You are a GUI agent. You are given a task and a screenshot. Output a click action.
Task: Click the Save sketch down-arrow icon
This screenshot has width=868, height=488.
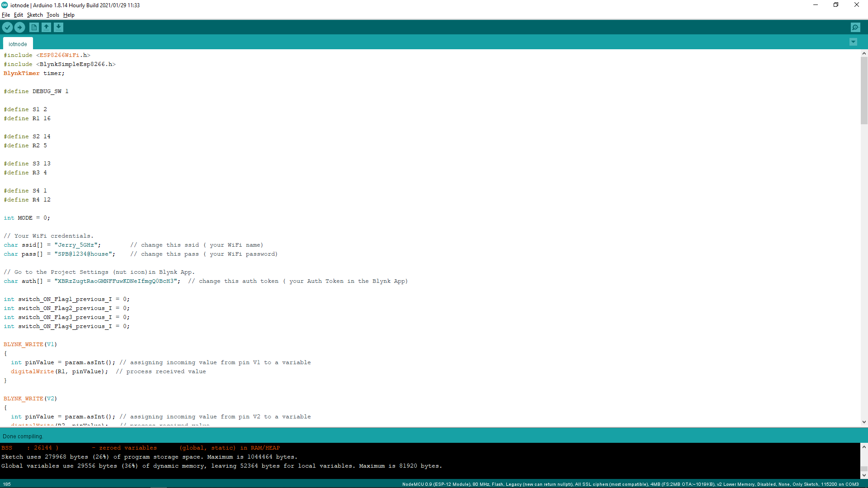pos(58,28)
